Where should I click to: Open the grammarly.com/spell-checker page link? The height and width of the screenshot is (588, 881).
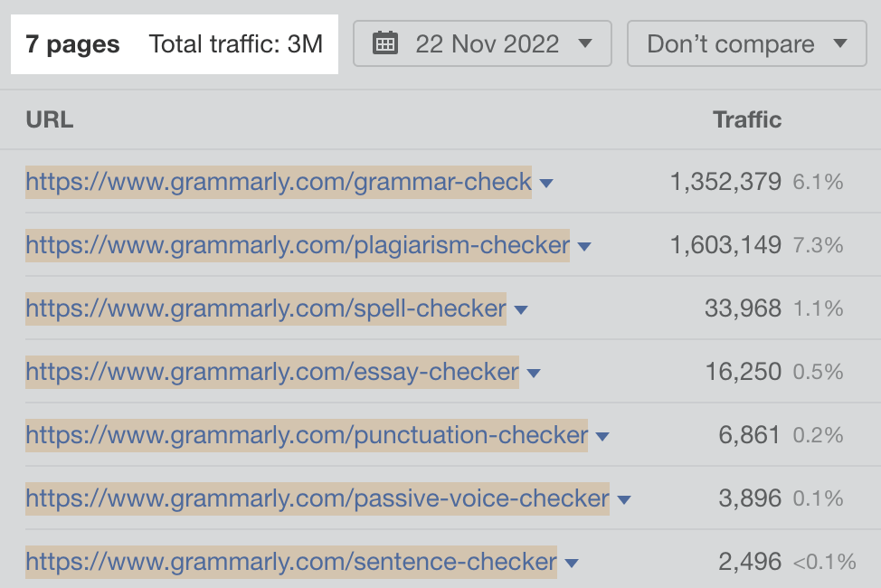(x=262, y=308)
